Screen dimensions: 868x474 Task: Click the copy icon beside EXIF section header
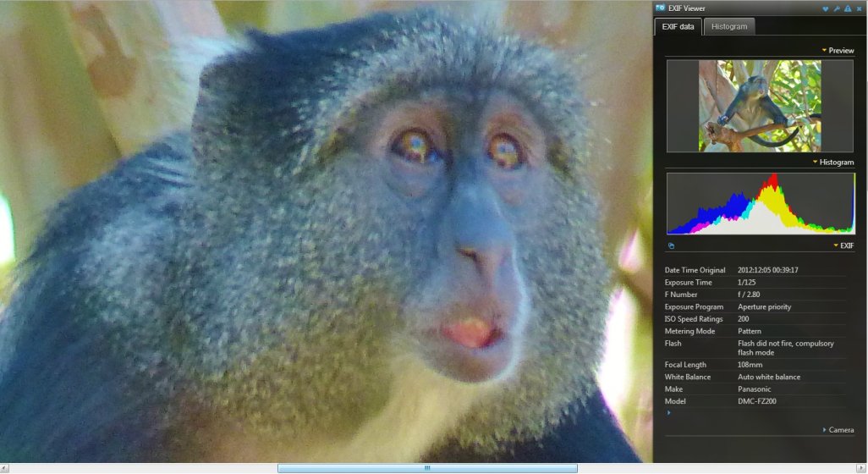coord(671,245)
